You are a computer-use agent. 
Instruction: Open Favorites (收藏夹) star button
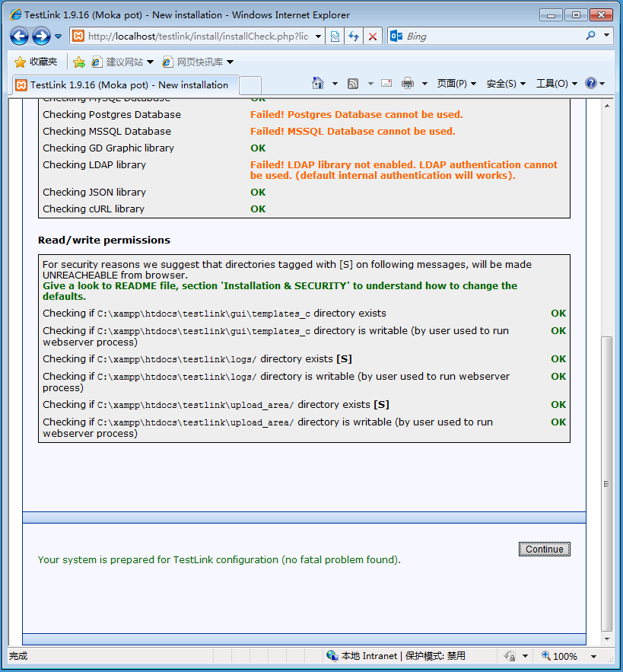tap(36, 62)
